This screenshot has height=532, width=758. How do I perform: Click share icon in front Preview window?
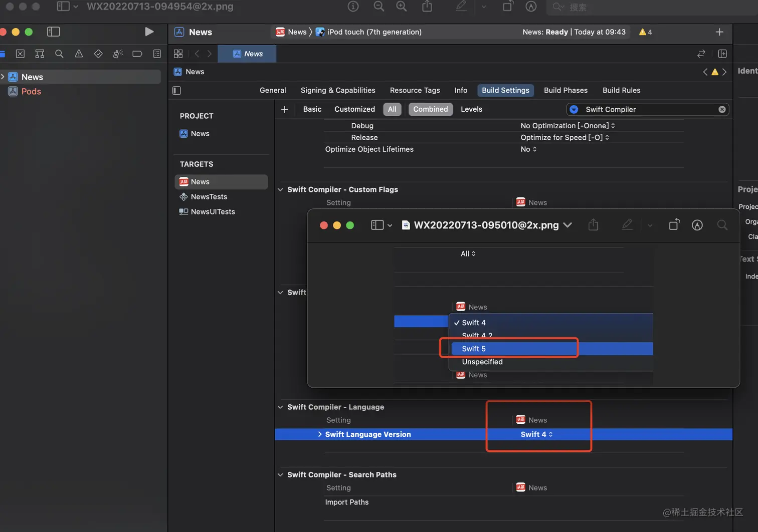[x=593, y=225]
